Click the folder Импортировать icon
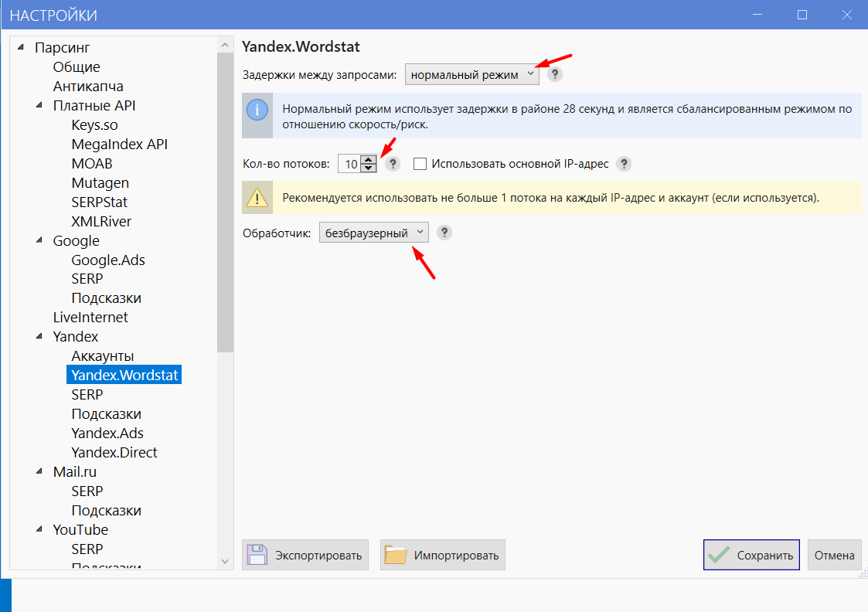 [x=395, y=555]
